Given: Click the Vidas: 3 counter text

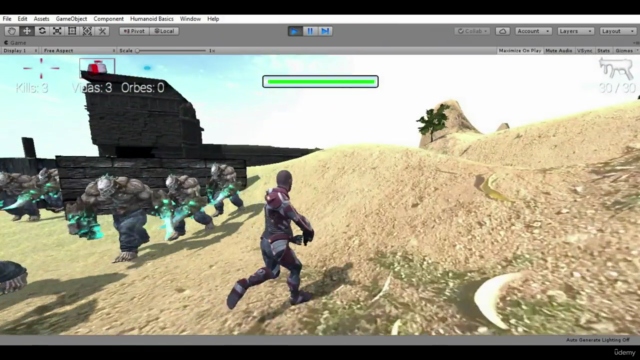Looking at the screenshot, I should coord(92,88).
